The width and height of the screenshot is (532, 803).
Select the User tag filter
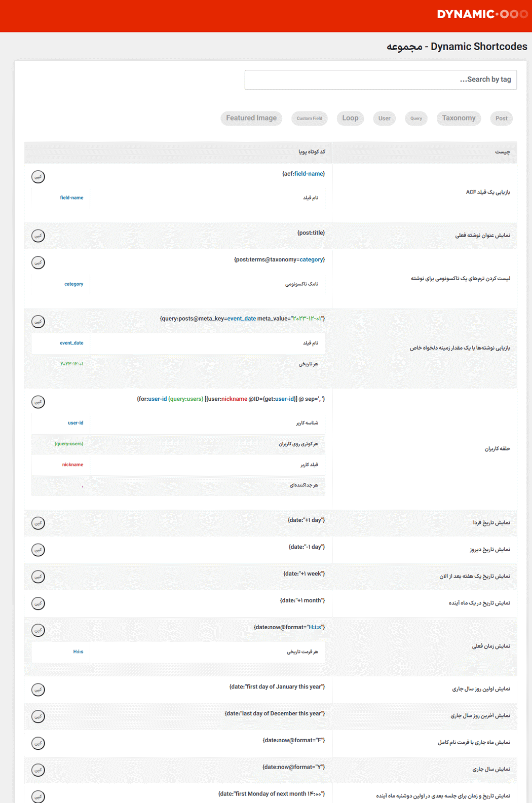[x=384, y=119]
